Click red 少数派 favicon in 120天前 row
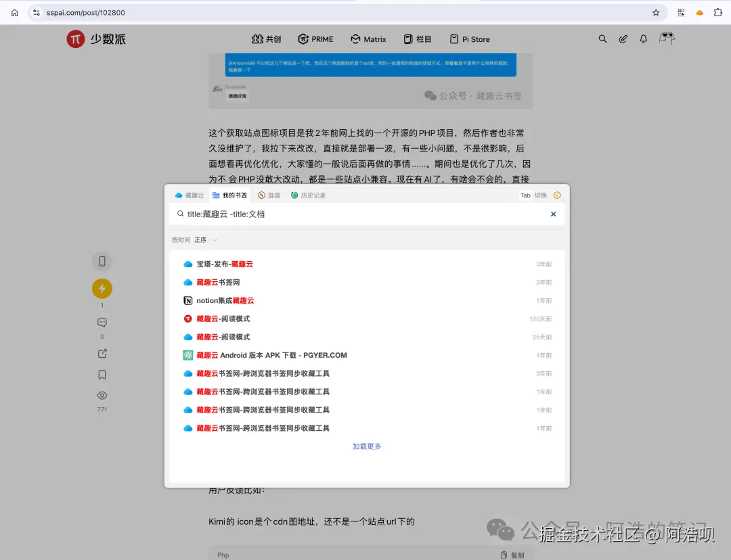 (188, 319)
